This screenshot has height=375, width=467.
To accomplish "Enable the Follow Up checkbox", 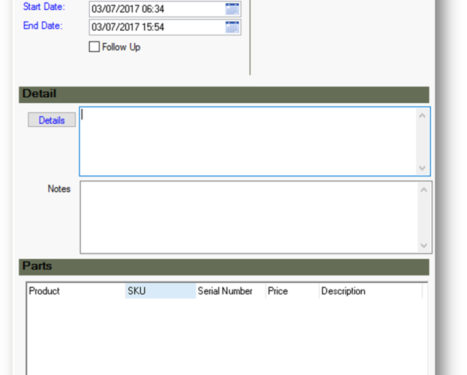I will click(94, 47).
